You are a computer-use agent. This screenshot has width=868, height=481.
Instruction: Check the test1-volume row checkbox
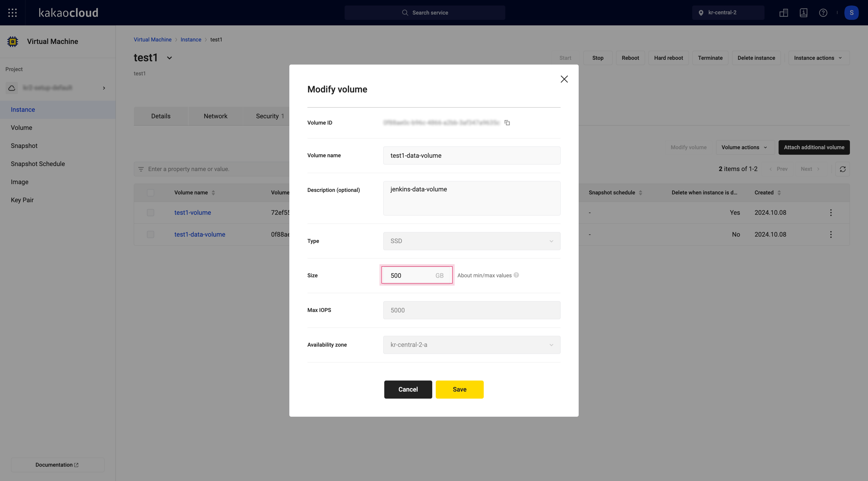(x=150, y=213)
